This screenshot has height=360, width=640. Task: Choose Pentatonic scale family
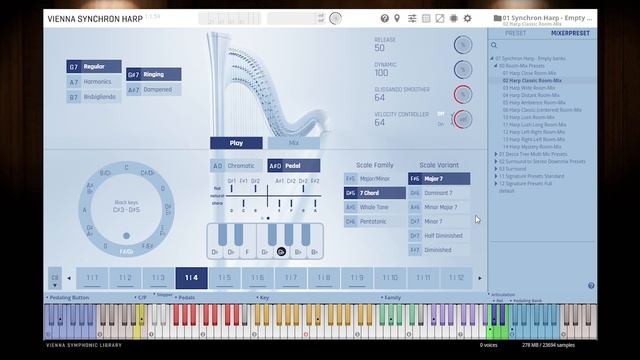(375, 222)
